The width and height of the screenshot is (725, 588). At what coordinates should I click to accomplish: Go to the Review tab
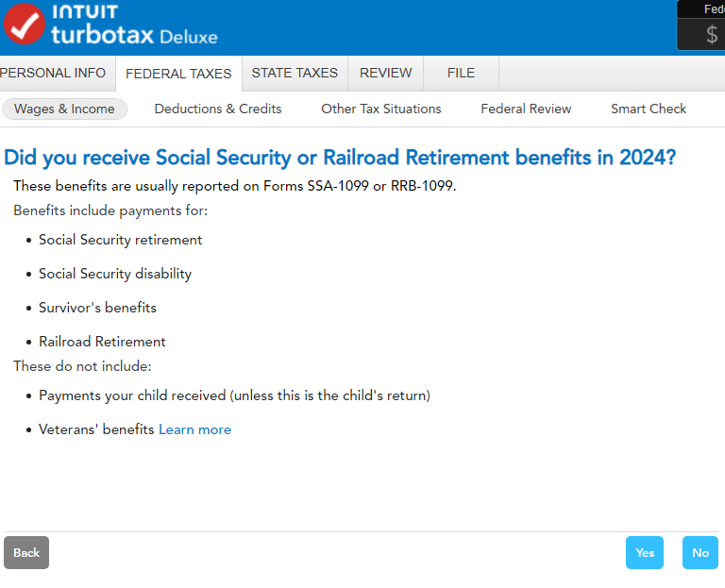tap(385, 73)
